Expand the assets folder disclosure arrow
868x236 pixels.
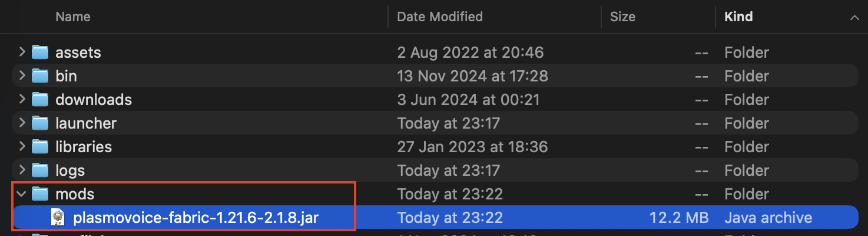(22, 53)
